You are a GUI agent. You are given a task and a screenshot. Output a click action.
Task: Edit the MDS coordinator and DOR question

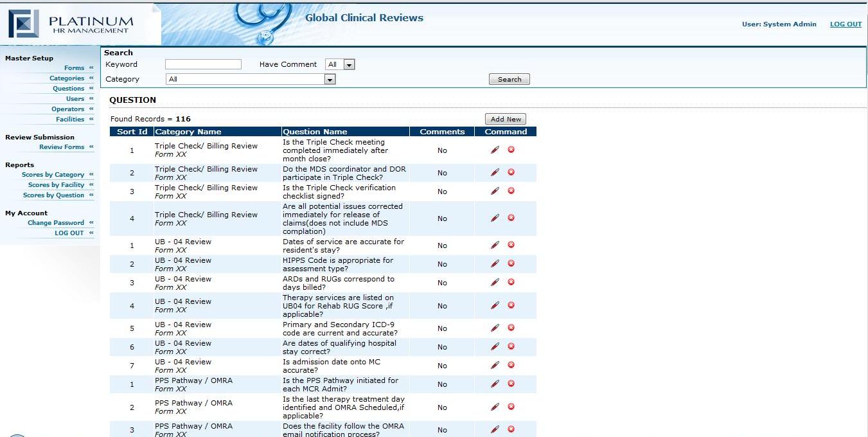pos(495,172)
